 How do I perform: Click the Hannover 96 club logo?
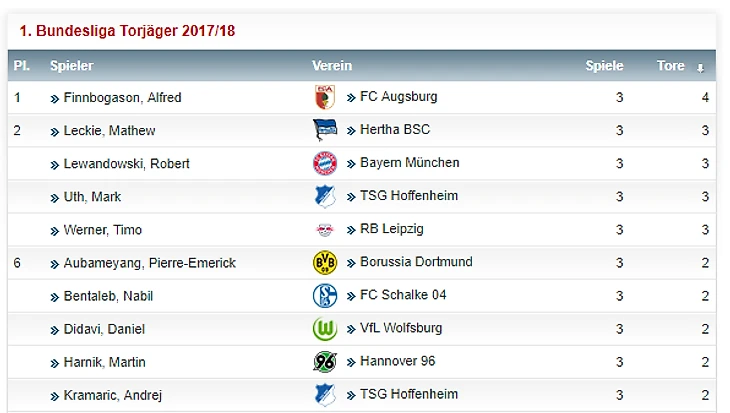[324, 361]
